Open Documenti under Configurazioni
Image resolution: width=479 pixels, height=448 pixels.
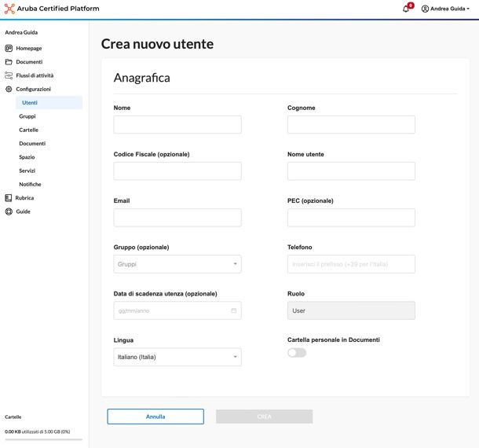[x=32, y=143]
